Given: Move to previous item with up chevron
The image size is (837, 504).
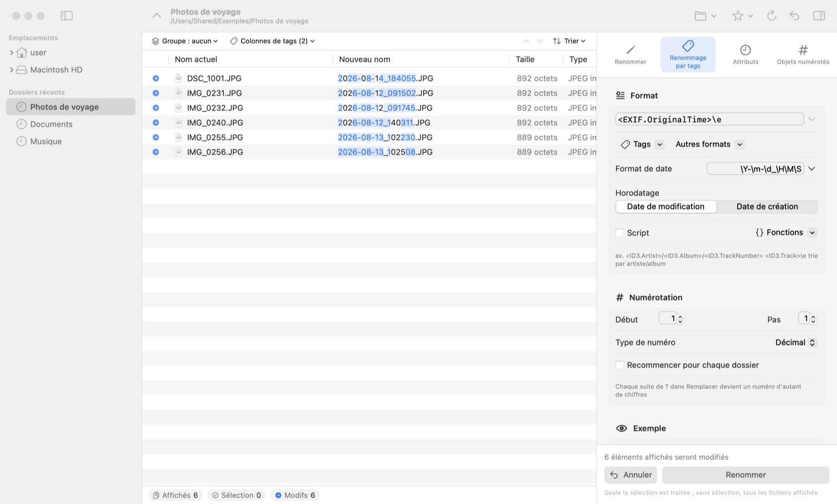Looking at the screenshot, I should click(526, 41).
